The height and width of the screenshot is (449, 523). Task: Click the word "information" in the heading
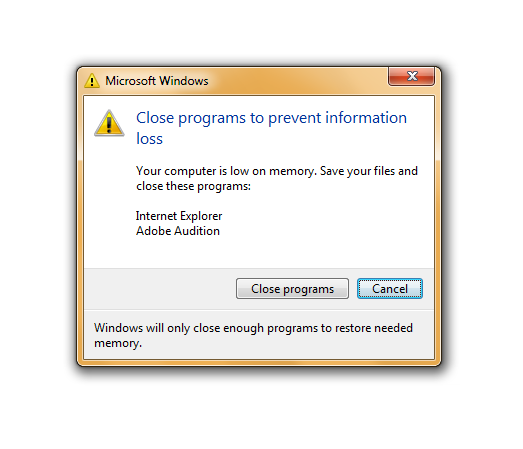366,118
